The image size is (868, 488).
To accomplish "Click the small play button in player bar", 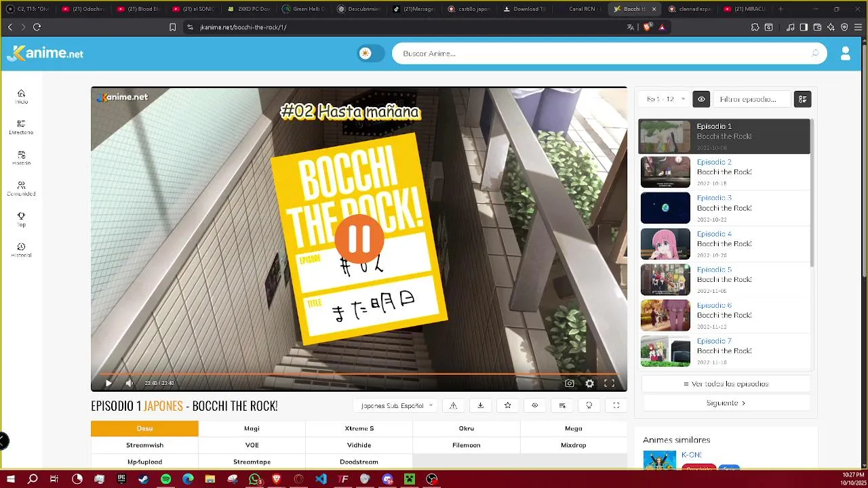I will click(108, 383).
